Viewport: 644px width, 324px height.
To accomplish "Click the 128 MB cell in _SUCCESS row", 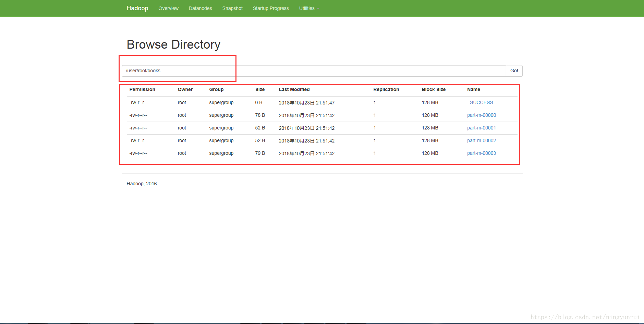I will click(430, 102).
